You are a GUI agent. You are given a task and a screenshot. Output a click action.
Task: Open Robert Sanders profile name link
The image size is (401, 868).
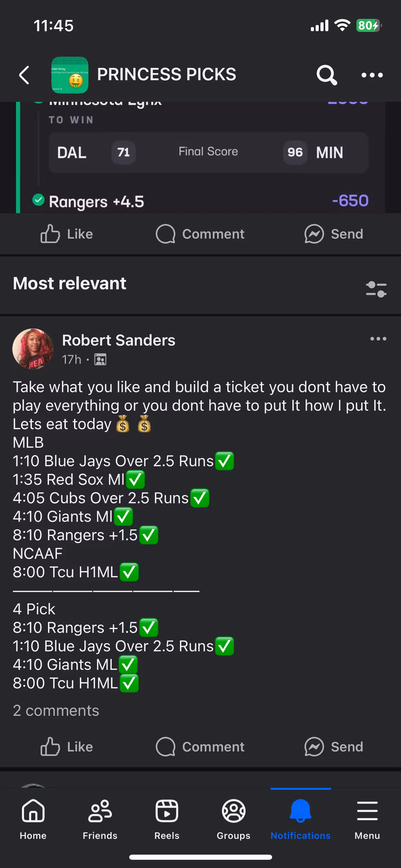pyautogui.click(x=119, y=340)
